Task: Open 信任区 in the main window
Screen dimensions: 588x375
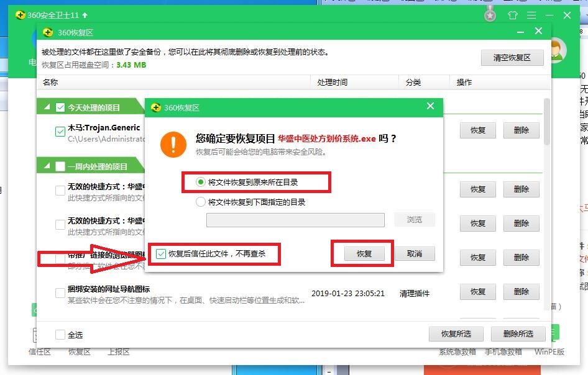Action: [x=39, y=352]
